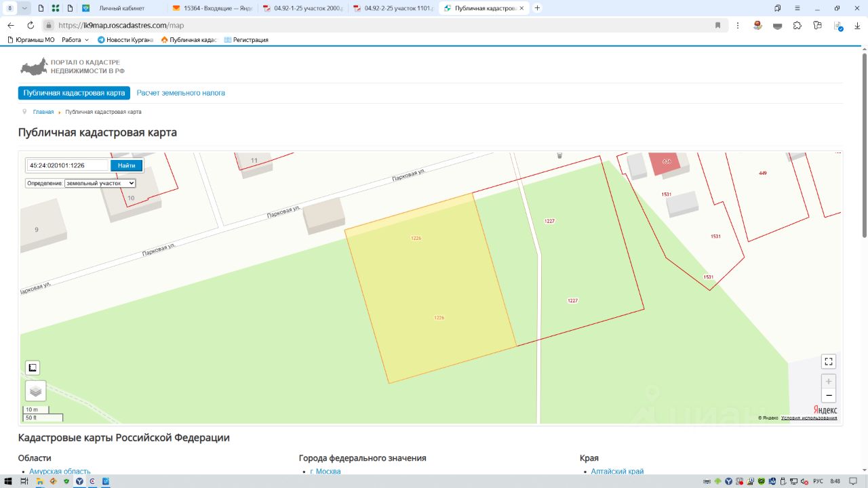Open the Публичная кадас bookmark
Screen dimensions: 868x488
coord(189,40)
